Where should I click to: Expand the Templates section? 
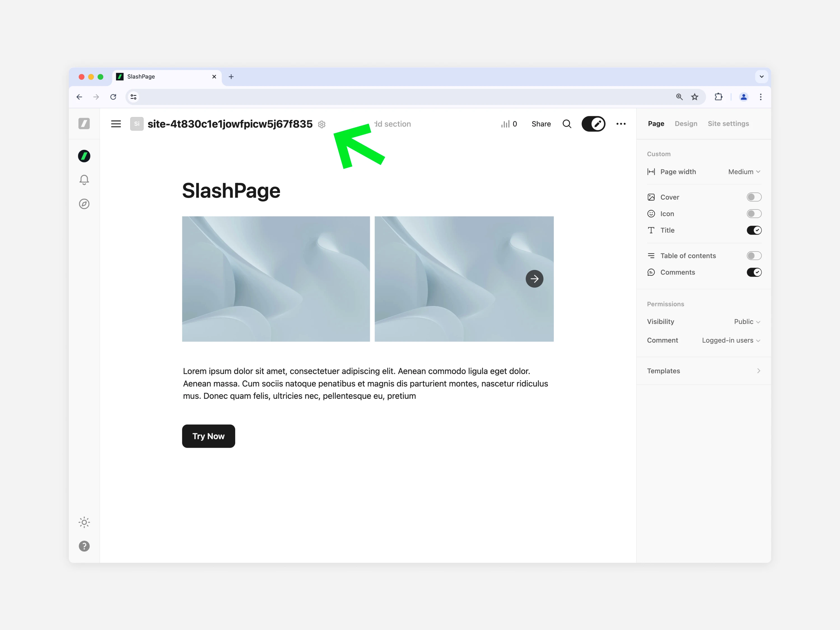703,371
